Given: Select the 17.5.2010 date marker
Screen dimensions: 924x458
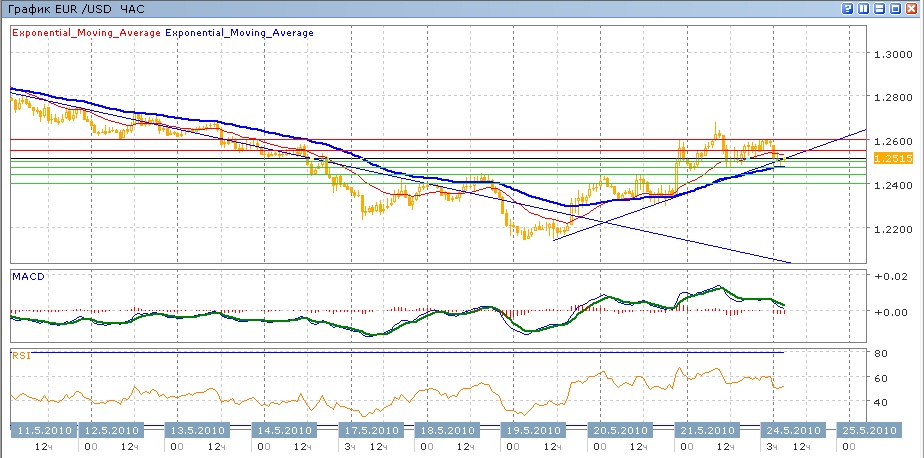Looking at the screenshot, I should click(369, 430).
